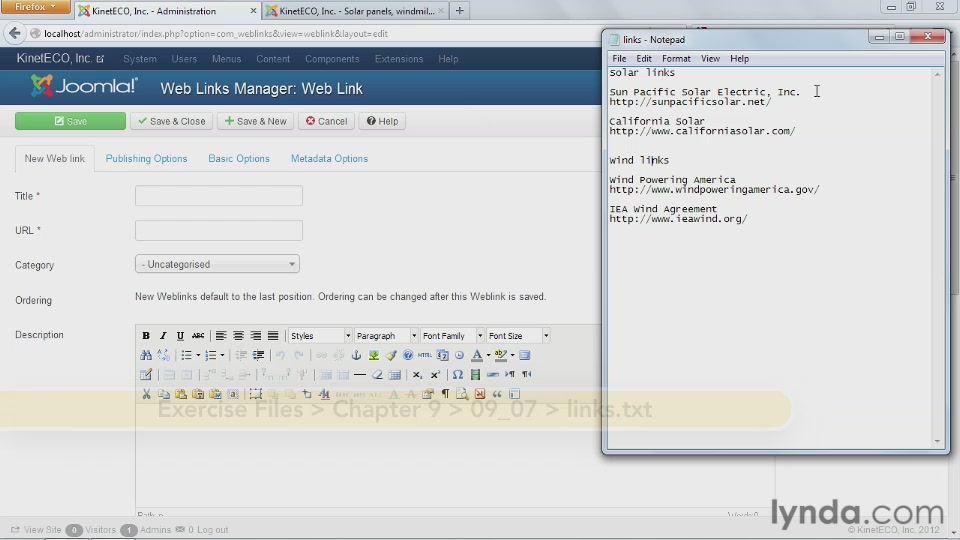Toggle bold formatting in the description editor
This screenshot has width=960, height=540.
point(146,336)
